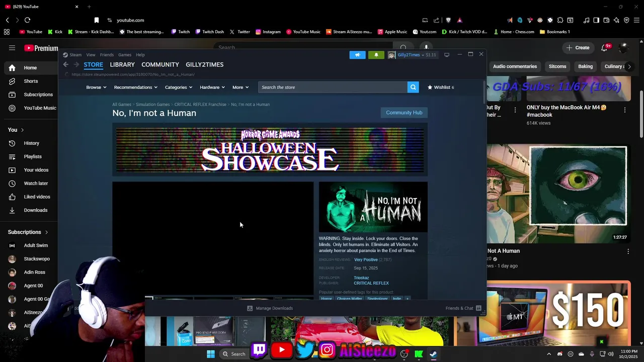
Task: Open Steam Browse dropdown
Action: pos(96,87)
